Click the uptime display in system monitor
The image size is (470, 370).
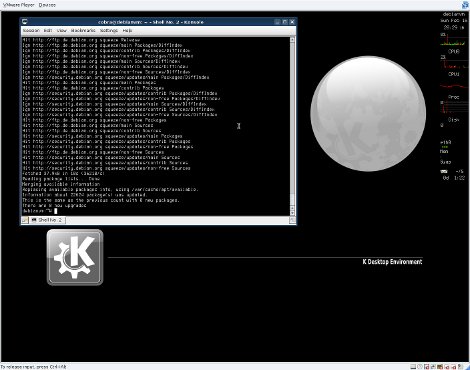coord(453,178)
